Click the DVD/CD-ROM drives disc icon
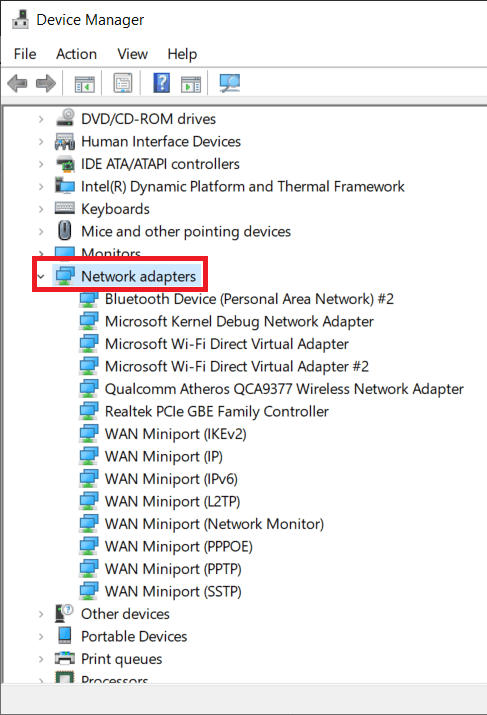Screen dimensions: 487x715 65,118
